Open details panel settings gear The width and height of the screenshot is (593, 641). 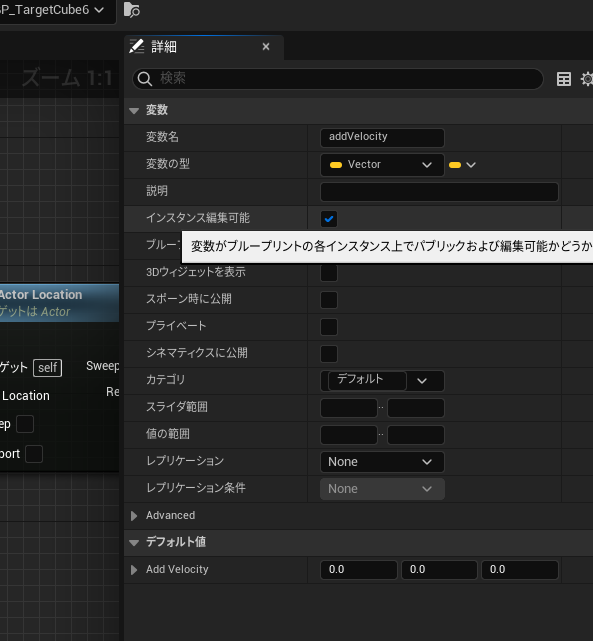587,79
